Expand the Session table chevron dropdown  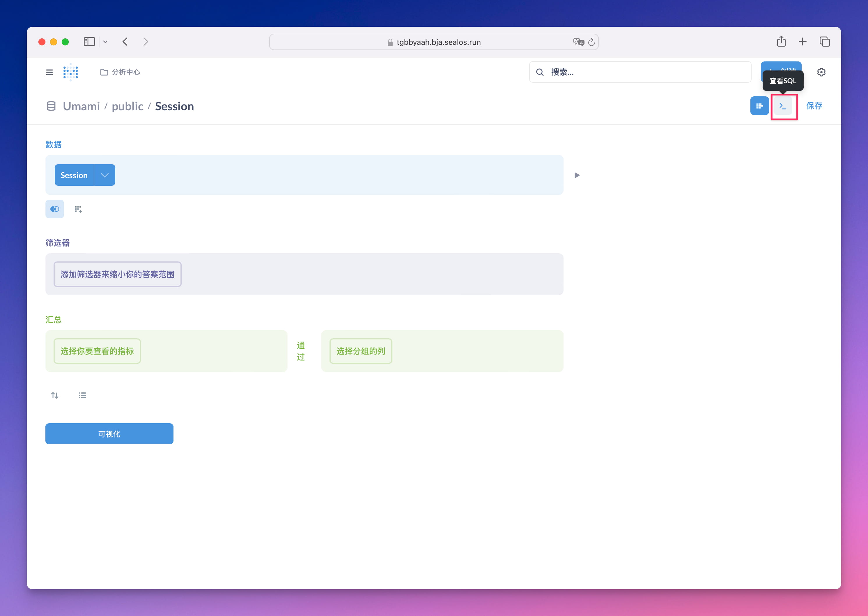(x=105, y=175)
